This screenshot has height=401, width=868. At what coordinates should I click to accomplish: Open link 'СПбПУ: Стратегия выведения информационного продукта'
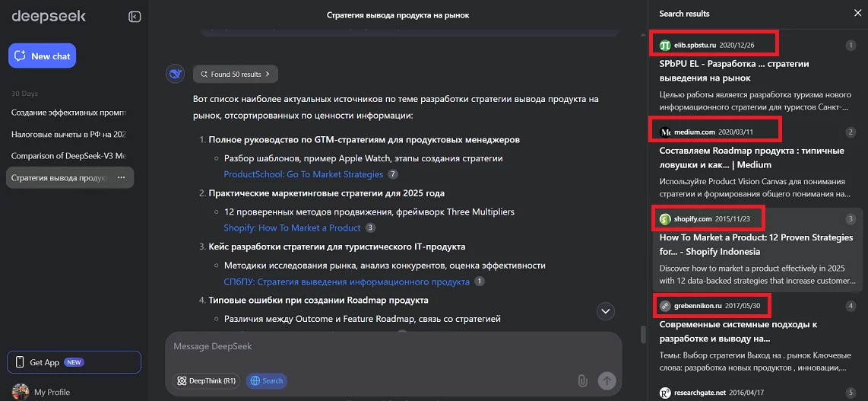pos(347,282)
